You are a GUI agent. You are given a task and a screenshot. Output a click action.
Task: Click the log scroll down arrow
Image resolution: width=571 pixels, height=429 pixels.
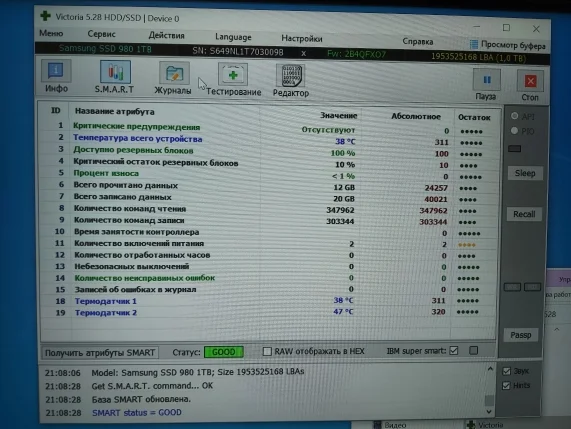click(x=489, y=411)
